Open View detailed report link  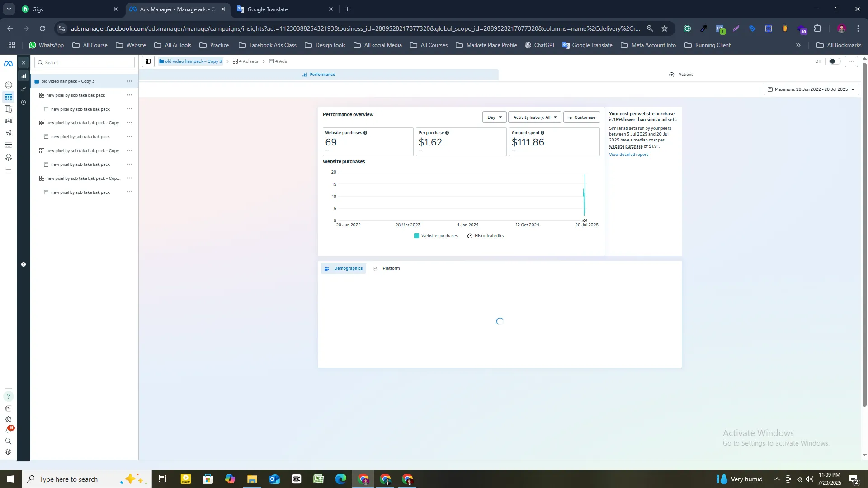pos(628,155)
